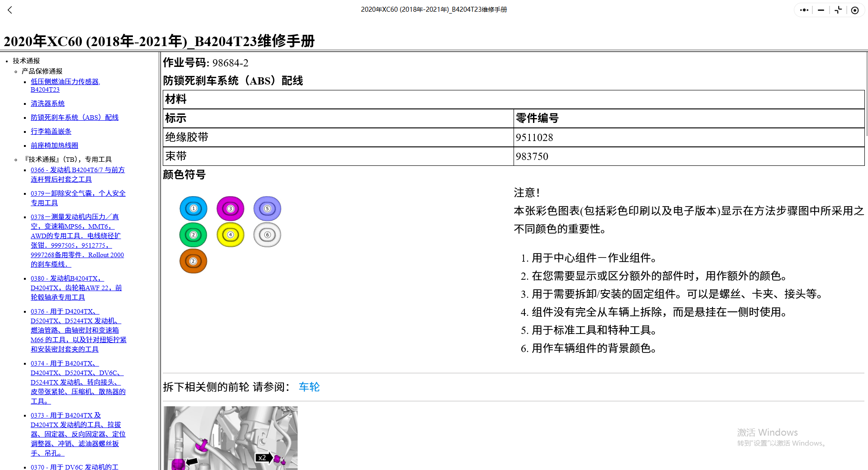Click the purple number 5 color circle

click(x=267, y=208)
